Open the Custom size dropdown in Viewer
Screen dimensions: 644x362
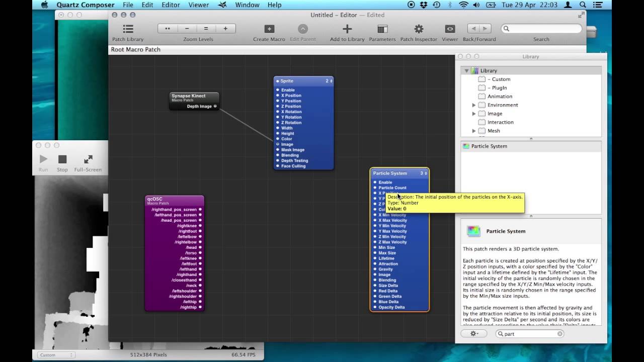pos(55,355)
